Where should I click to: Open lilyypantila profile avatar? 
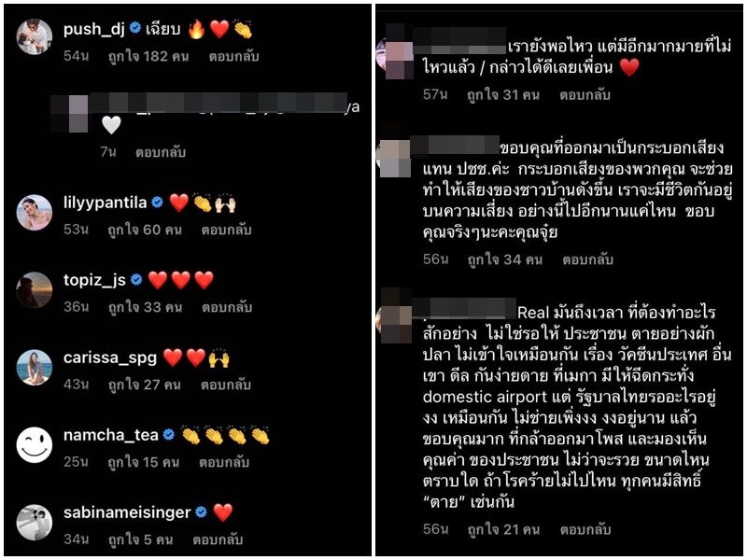(35, 213)
